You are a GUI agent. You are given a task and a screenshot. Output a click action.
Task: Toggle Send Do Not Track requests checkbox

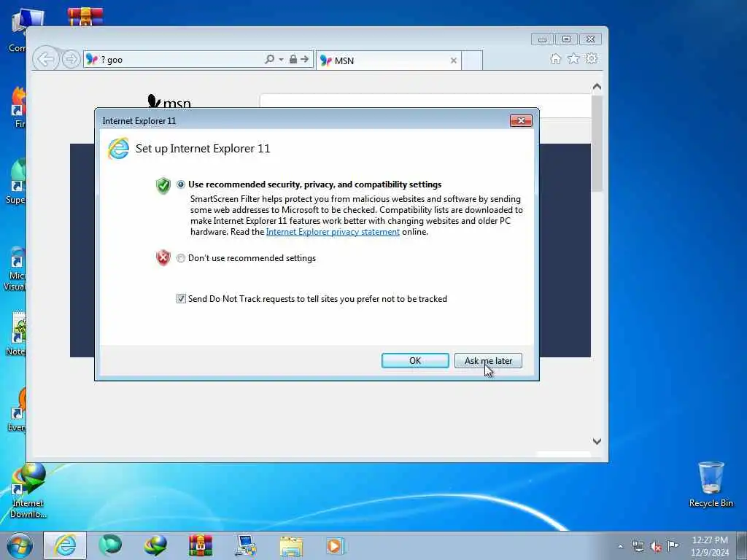[181, 298]
